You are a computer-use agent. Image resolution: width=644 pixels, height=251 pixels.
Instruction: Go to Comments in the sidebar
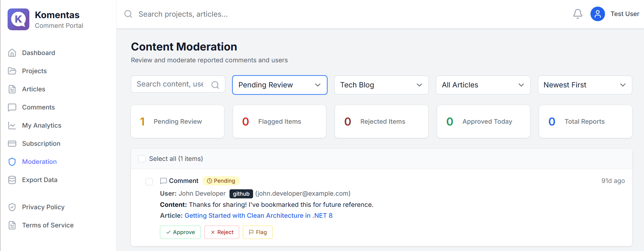(38, 107)
